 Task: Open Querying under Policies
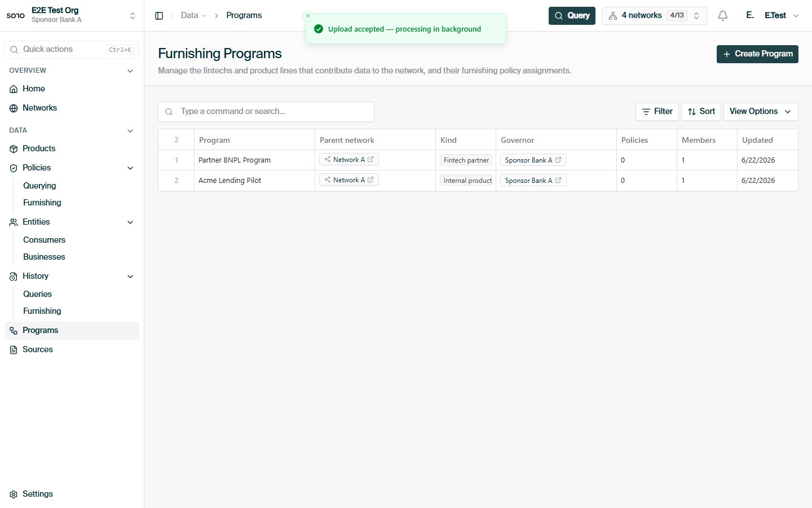coord(39,186)
